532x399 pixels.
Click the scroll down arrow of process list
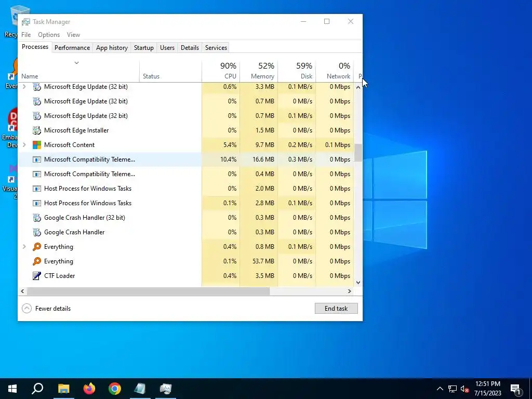[358, 282]
